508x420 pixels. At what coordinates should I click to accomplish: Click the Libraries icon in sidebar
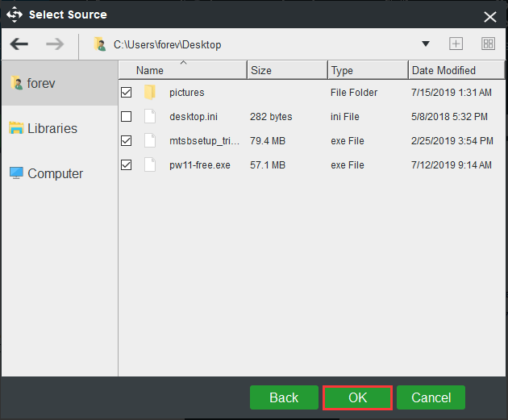[x=16, y=128]
